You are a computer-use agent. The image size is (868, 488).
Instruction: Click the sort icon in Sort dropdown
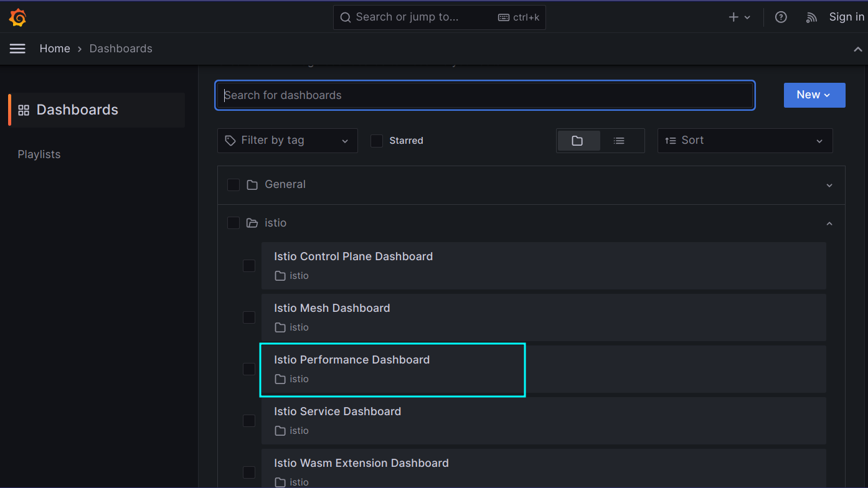coord(671,141)
